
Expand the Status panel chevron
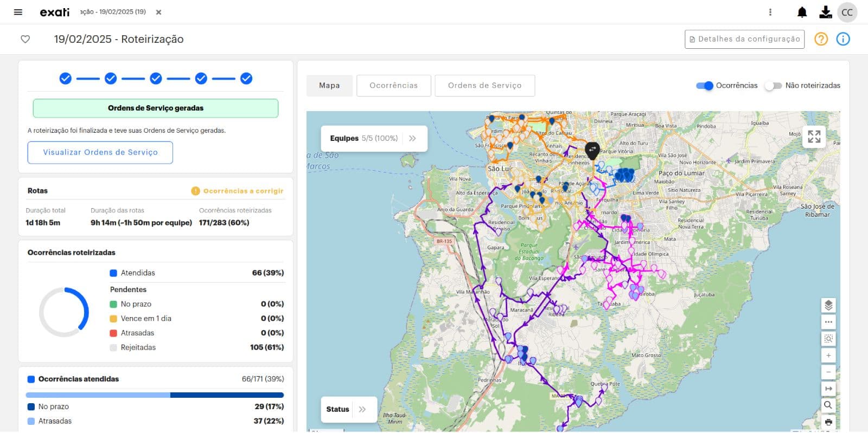(x=362, y=409)
